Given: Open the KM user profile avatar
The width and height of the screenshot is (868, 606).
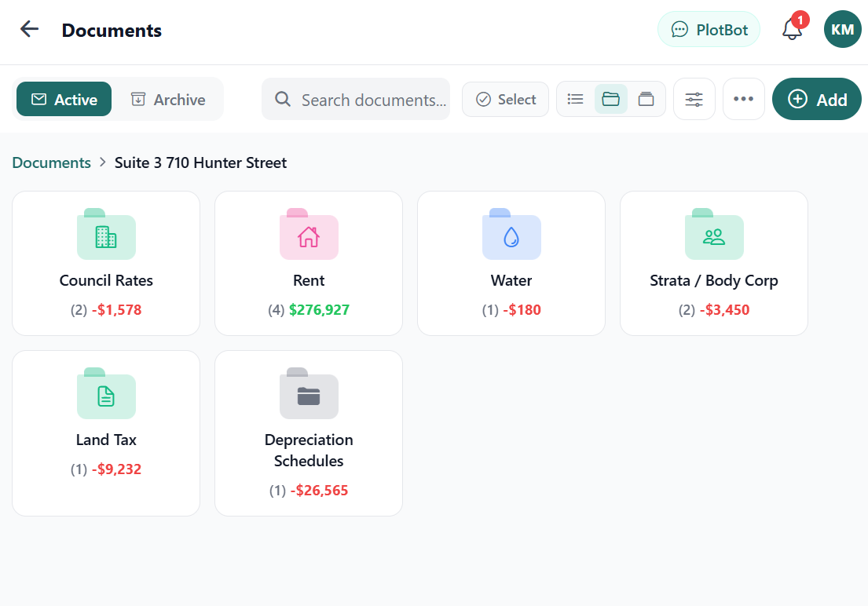Looking at the screenshot, I should click(x=842, y=29).
